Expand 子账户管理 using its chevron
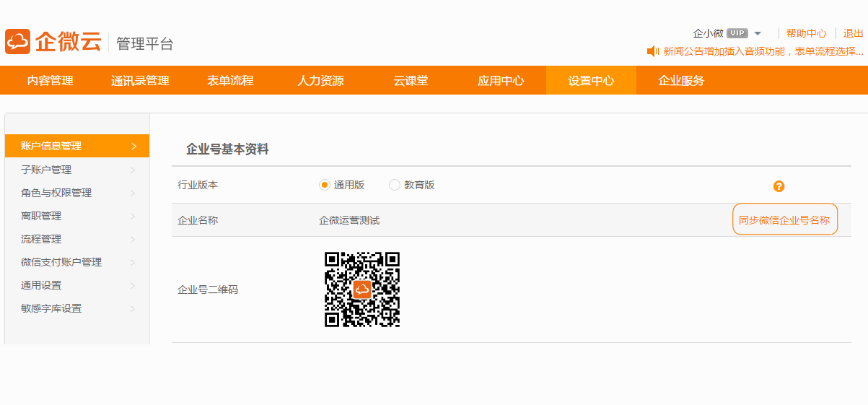This screenshot has height=405, width=868. 133,170
